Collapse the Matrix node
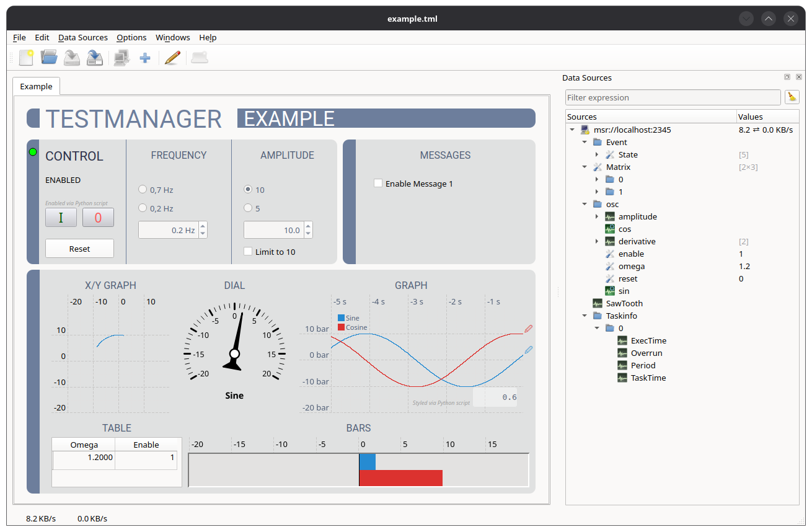Image resolution: width=812 pixels, height=532 pixels. tap(584, 167)
